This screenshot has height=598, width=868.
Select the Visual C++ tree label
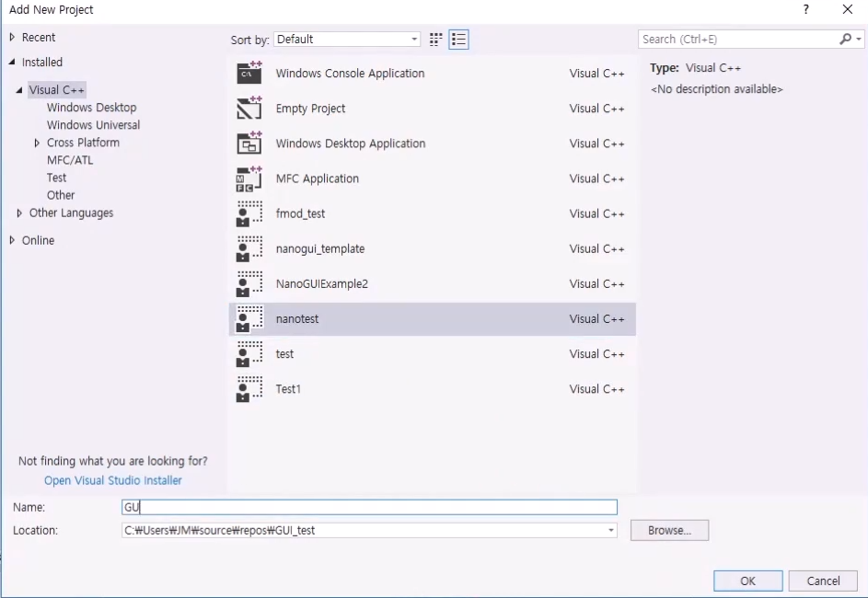pyautogui.click(x=56, y=89)
